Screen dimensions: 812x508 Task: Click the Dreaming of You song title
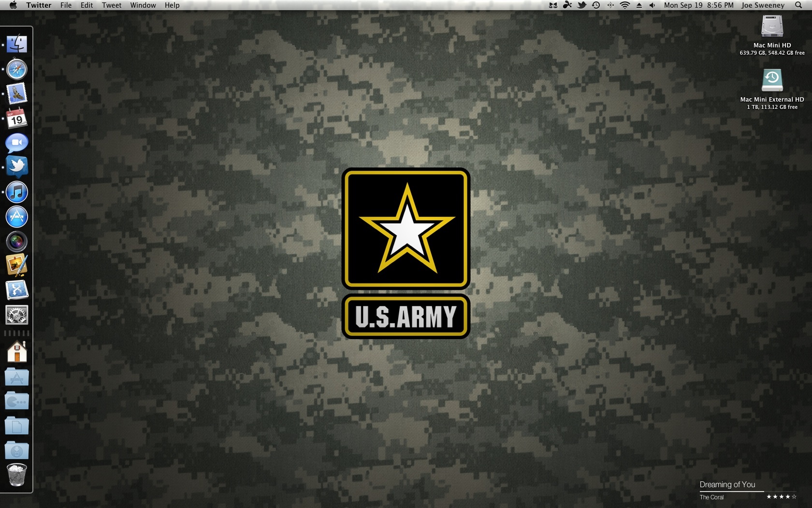(x=727, y=484)
